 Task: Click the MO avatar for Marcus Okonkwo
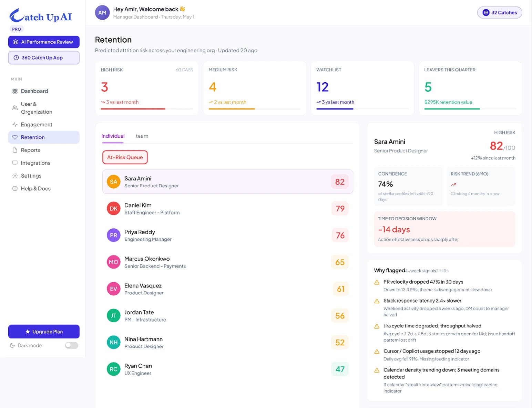113,262
